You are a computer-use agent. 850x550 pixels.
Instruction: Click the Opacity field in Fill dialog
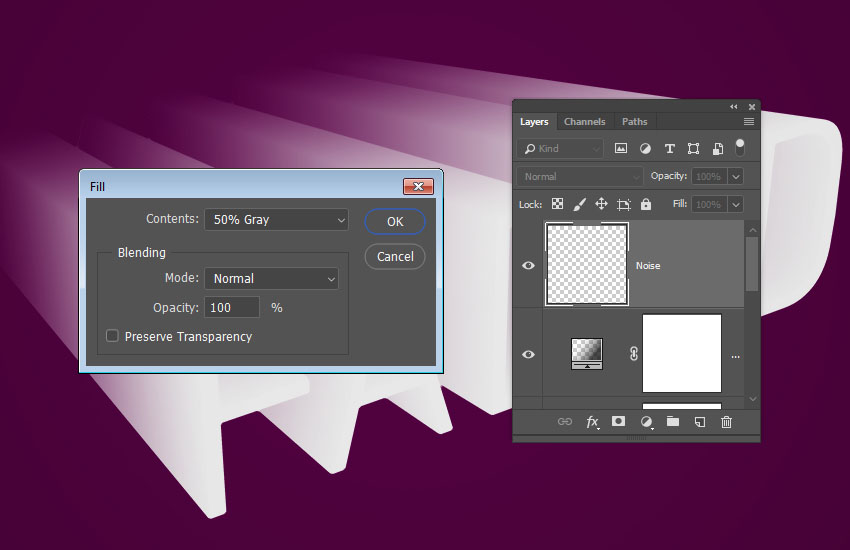click(232, 308)
